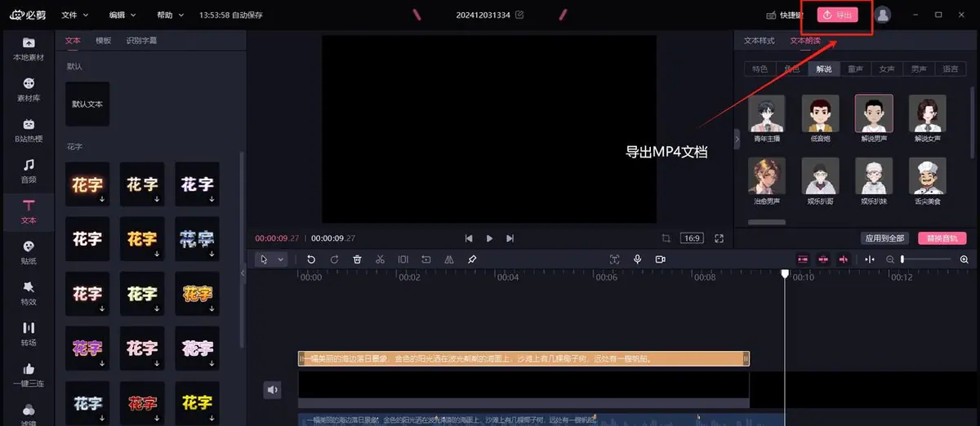Zoom out the timeline with minus magnifier
Image resolution: width=980 pixels, height=426 pixels.
(890, 260)
